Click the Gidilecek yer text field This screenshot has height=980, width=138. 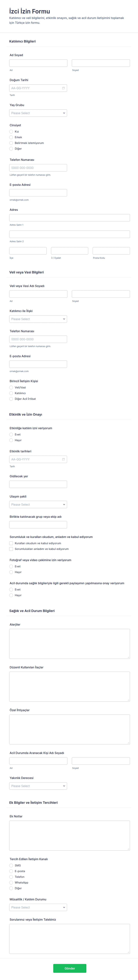(38, 484)
